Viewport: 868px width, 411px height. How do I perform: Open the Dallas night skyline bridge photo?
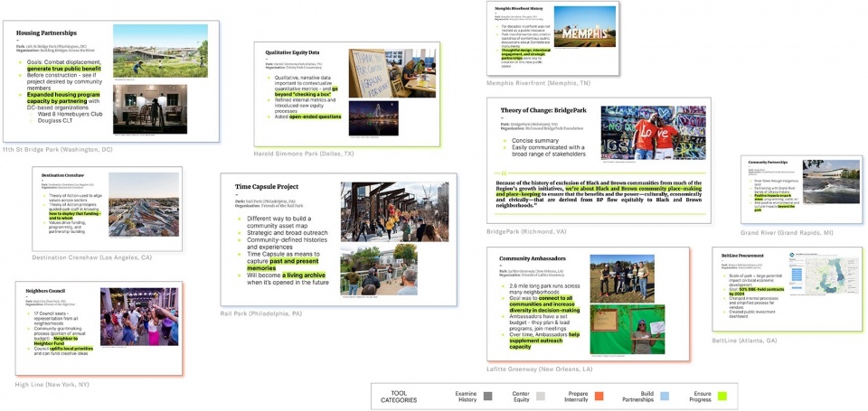(x=373, y=117)
